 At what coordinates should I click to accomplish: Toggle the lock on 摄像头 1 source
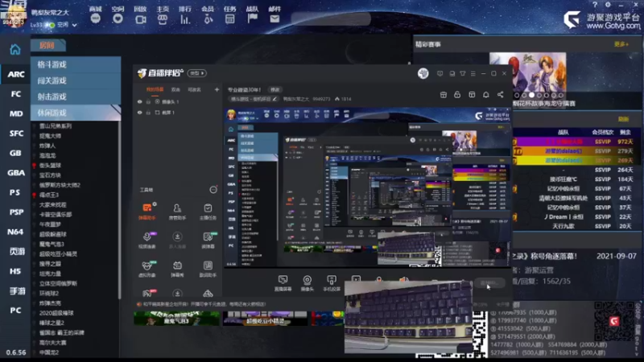(x=148, y=102)
